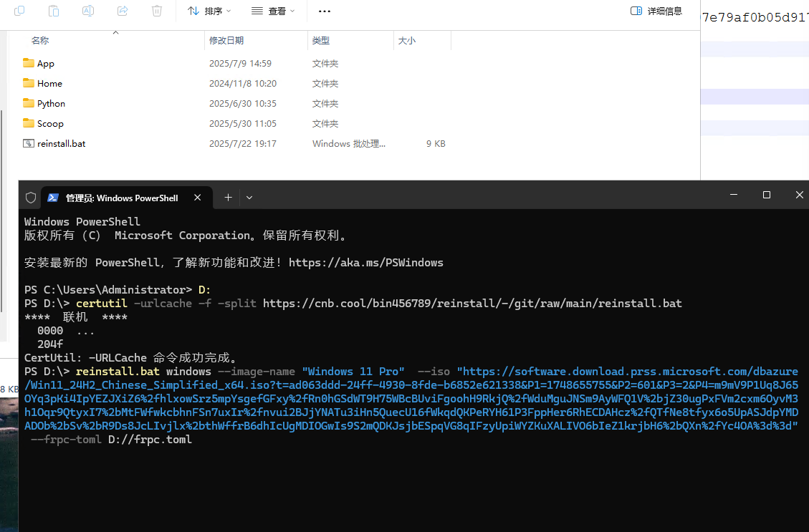Click the Delete trash icon

click(x=157, y=11)
